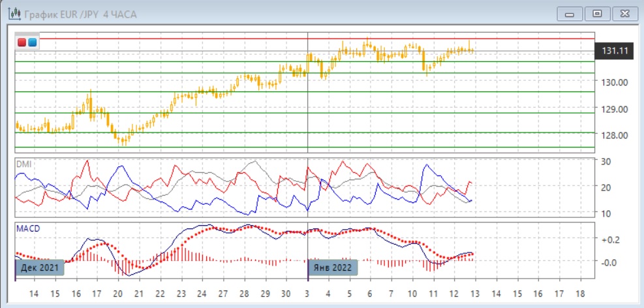Click the candlestick chart icon in title bar

(10, 14)
